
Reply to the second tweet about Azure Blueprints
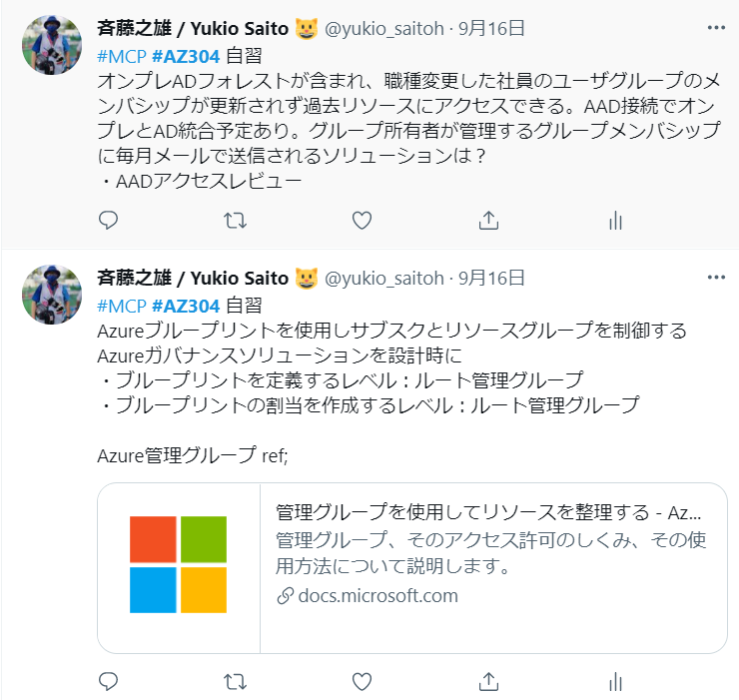(109, 681)
